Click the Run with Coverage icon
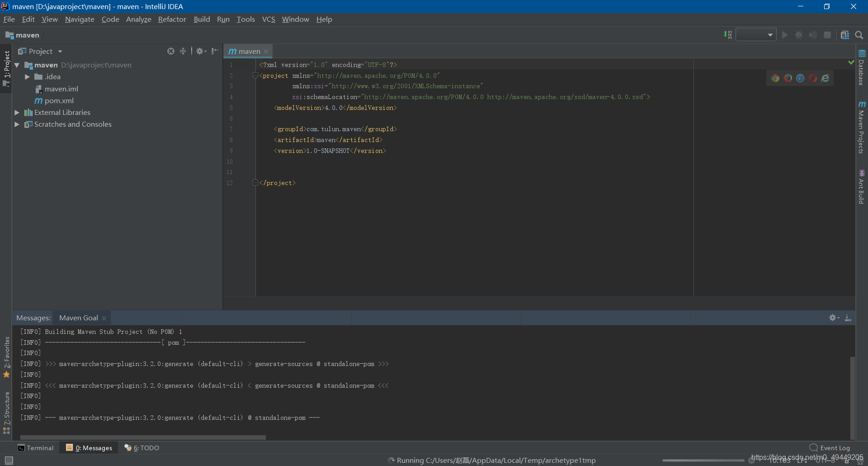The image size is (868, 466). (813, 35)
